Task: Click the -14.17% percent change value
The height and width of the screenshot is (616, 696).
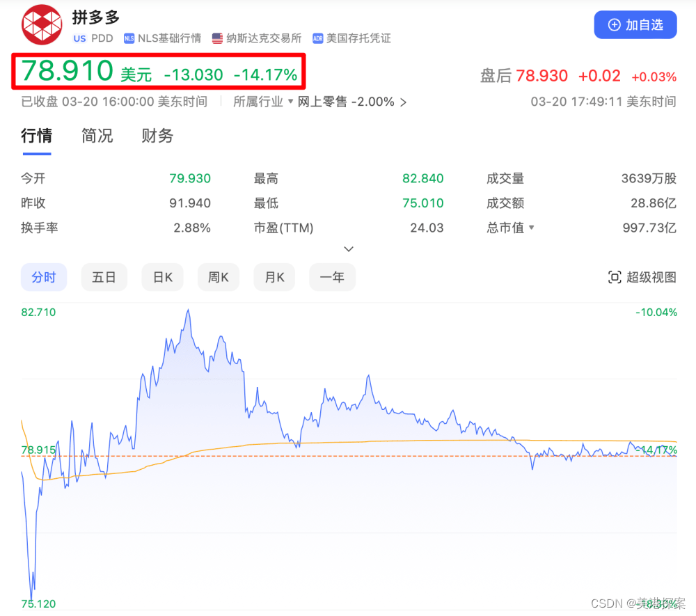Action: tap(265, 74)
